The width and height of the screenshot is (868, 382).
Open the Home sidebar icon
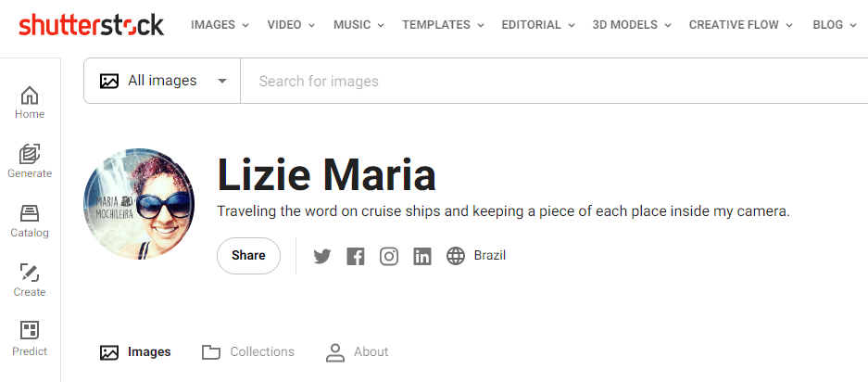coord(30,102)
